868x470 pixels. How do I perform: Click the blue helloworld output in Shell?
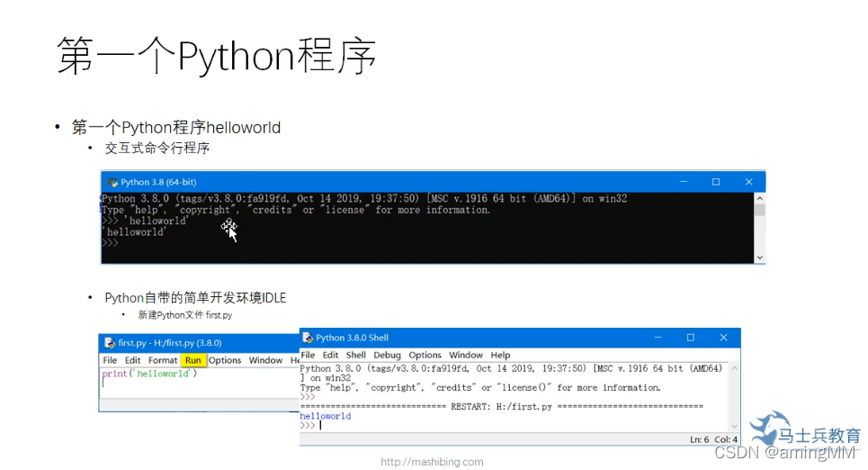[x=326, y=416]
